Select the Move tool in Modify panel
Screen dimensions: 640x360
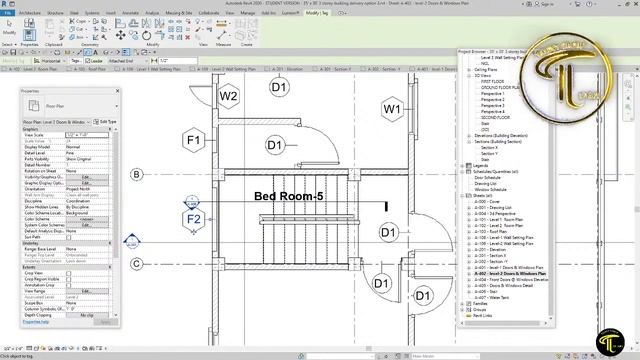click(x=120, y=36)
